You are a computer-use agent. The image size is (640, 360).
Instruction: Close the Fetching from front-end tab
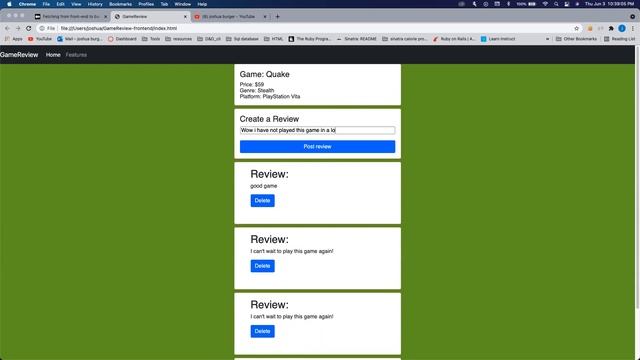(x=105, y=17)
